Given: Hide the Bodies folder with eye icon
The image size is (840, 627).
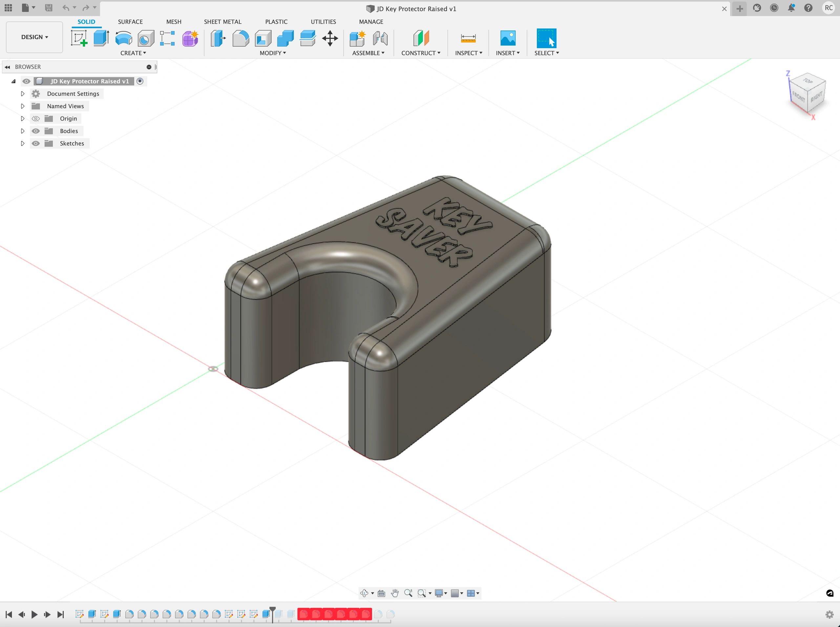Looking at the screenshot, I should point(36,131).
